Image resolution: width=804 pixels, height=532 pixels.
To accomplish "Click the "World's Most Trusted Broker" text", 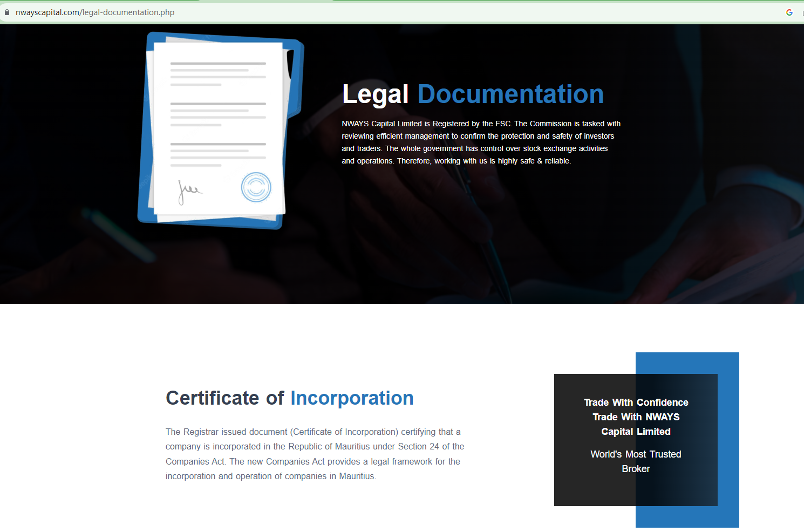I will [636, 461].
